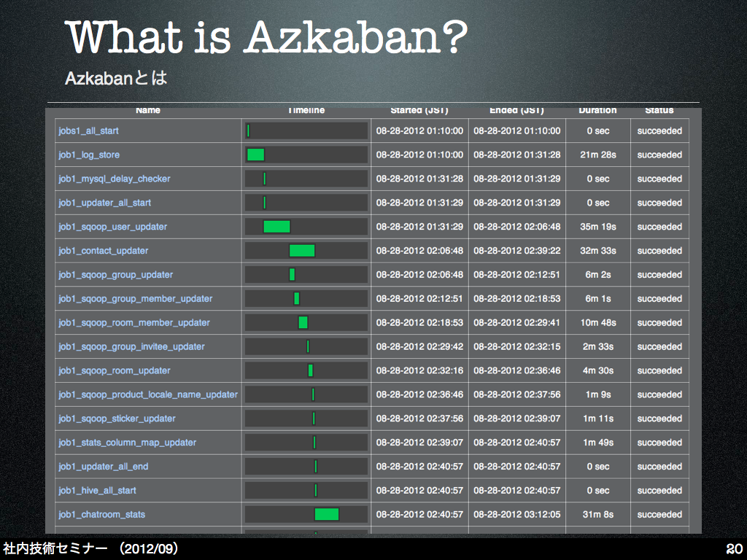Screen dimensions: 747x560
Task: Click start time '08-28-2012 02:37:56'
Action: (419, 419)
